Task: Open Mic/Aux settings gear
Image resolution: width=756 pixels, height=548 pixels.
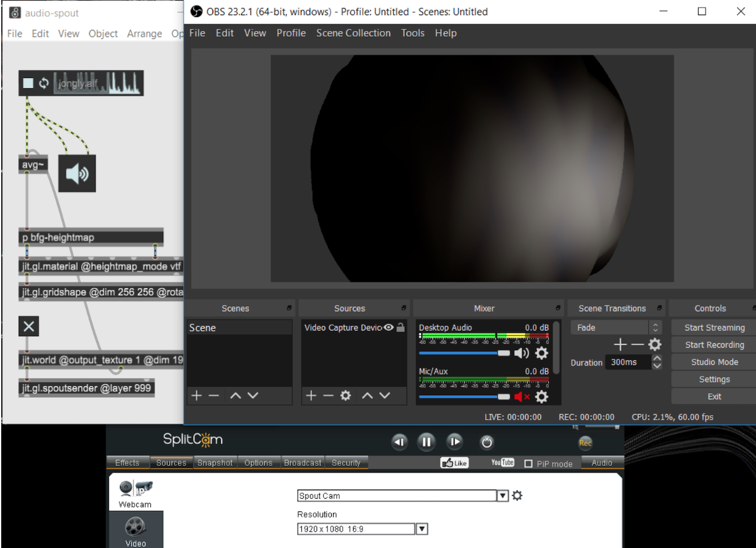Action: 541,397
